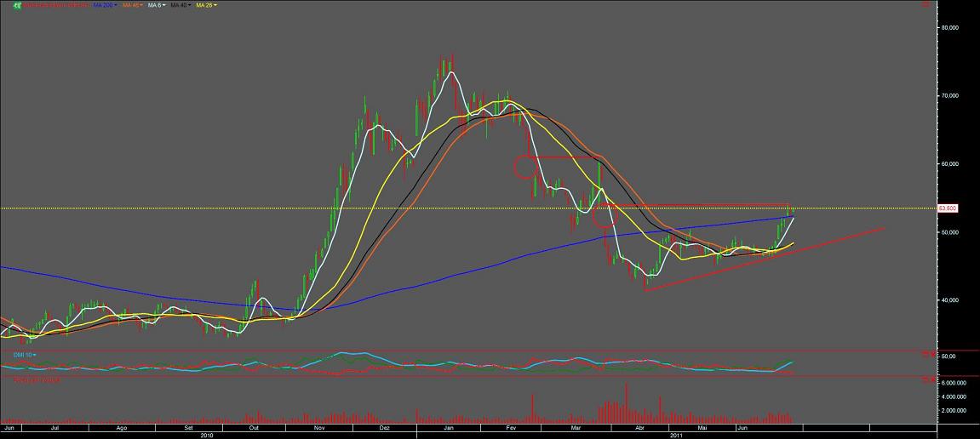This screenshot has height=439, width=980.
Task: Click the 80,000 price axis label
Action: point(950,27)
